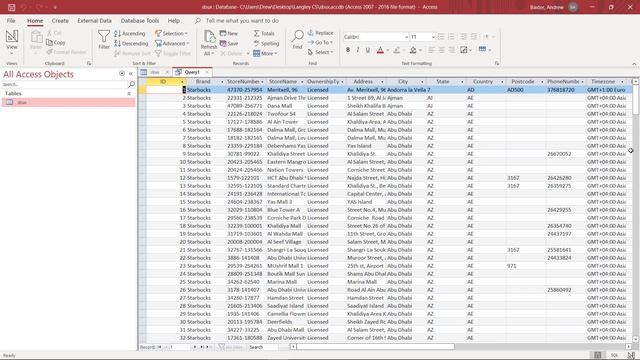Click the center align icon
Screen dimensions: 640x360
click(441, 50)
